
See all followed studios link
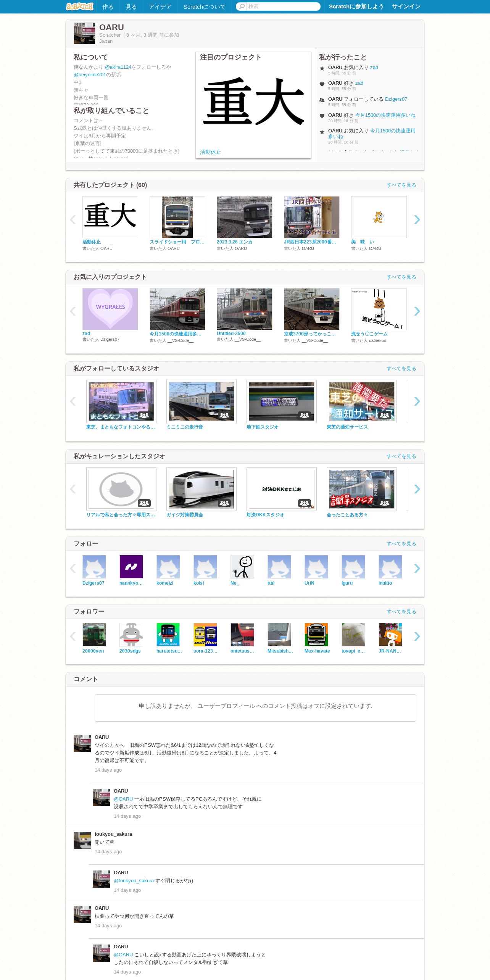coord(401,369)
